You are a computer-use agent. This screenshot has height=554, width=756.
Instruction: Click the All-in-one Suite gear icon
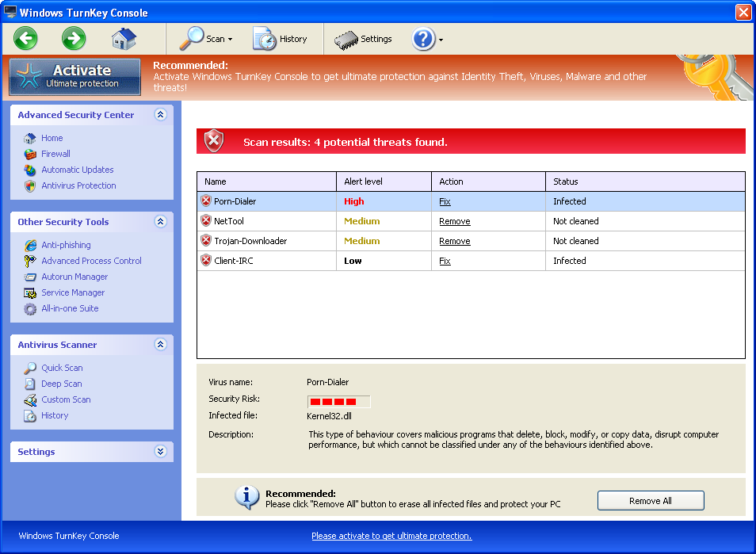tap(30, 309)
